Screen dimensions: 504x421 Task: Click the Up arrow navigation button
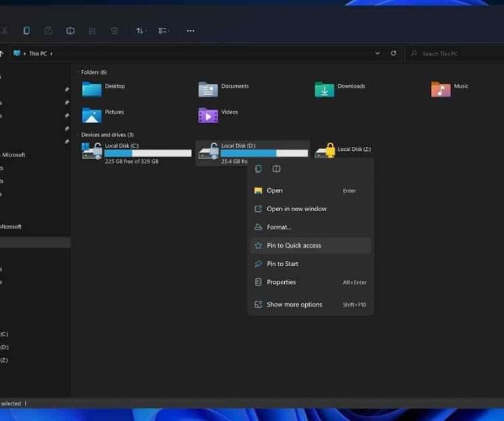[x=1, y=53]
